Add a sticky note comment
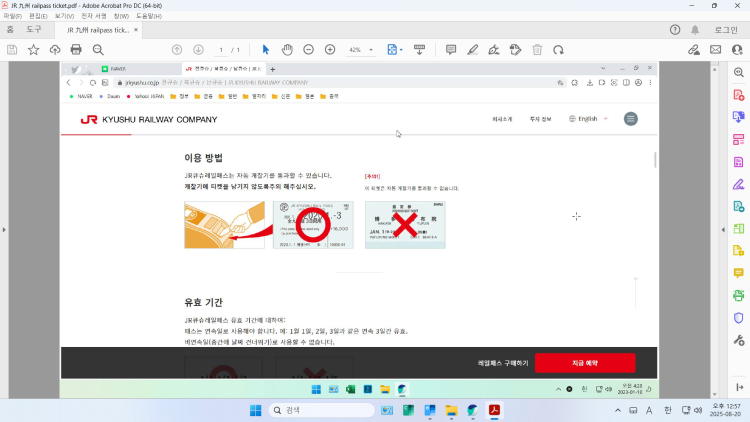 [x=451, y=50]
